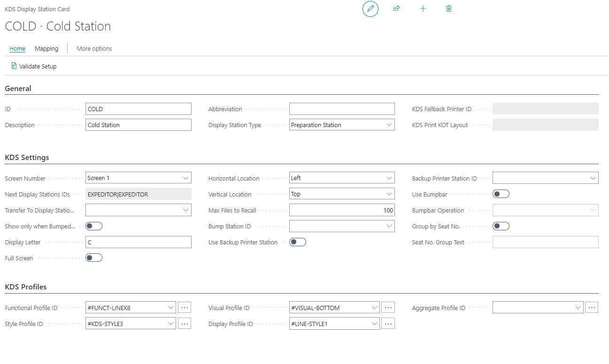Click the share icon in header
The image size is (609, 364).
(x=396, y=9)
